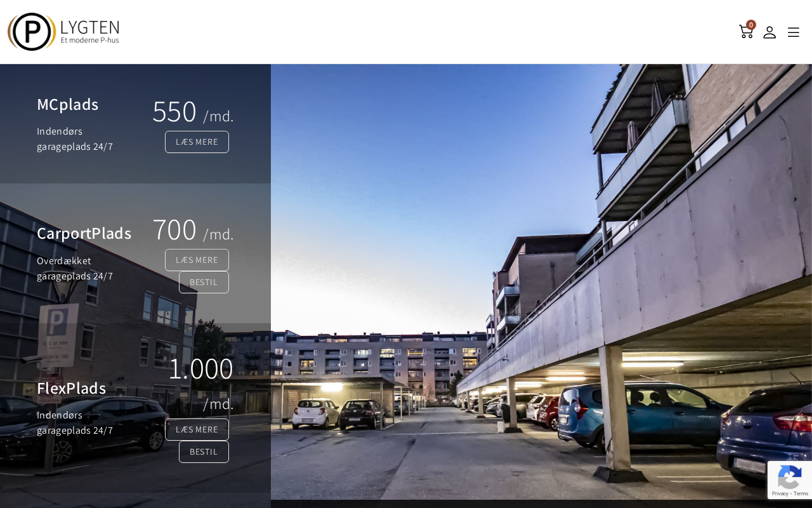
Task: Select the CarportPlads heading
Action: [x=84, y=233]
